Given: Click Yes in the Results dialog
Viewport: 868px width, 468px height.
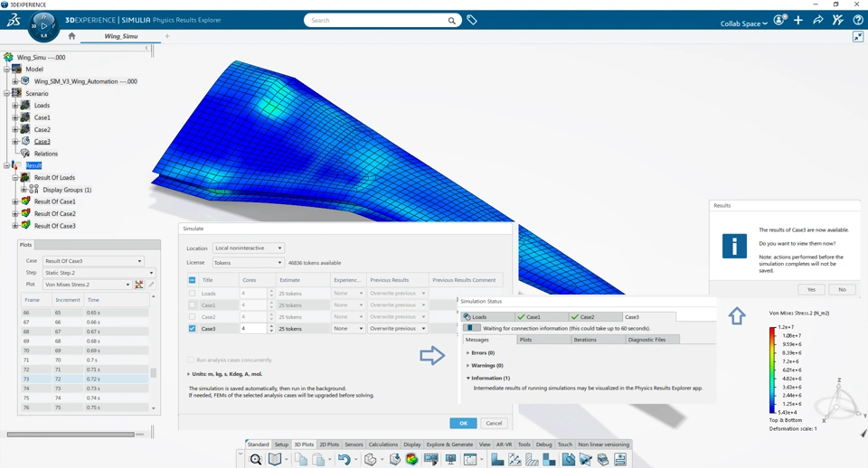Looking at the screenshot, I should (812, 289).
